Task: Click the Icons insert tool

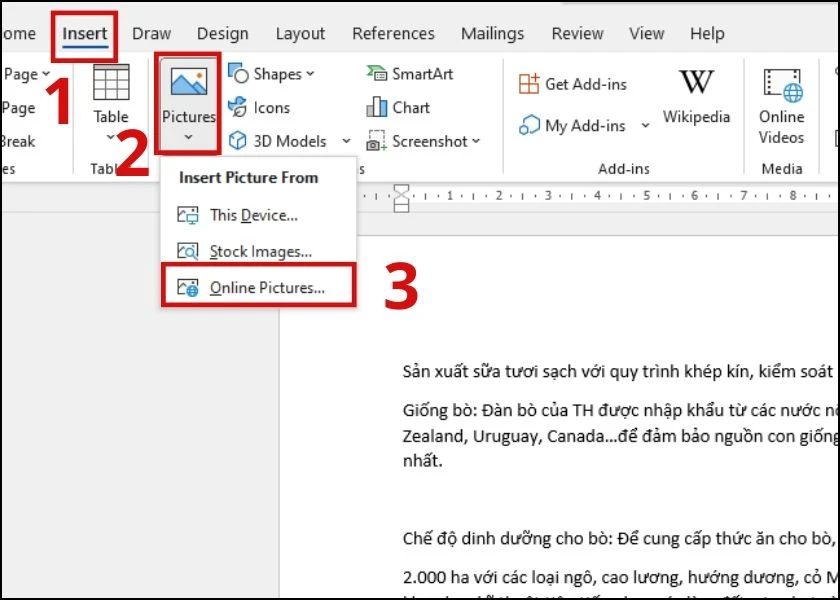Action: coord(268,107)
